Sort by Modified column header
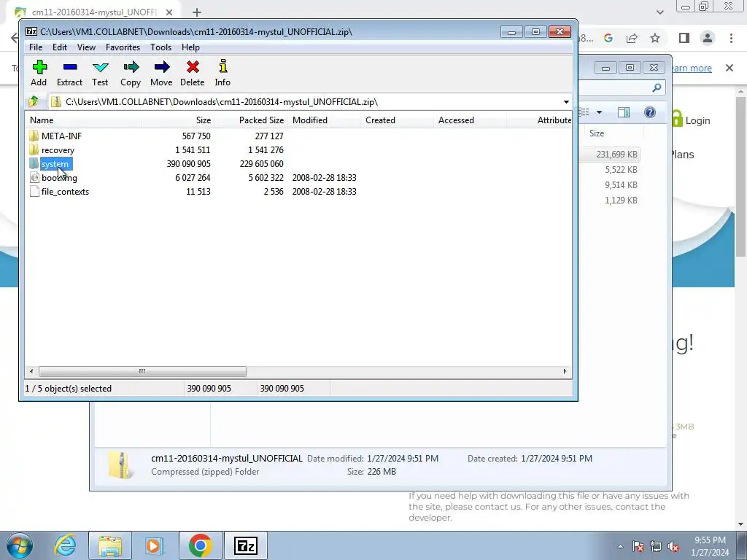 tap(324, 120)
